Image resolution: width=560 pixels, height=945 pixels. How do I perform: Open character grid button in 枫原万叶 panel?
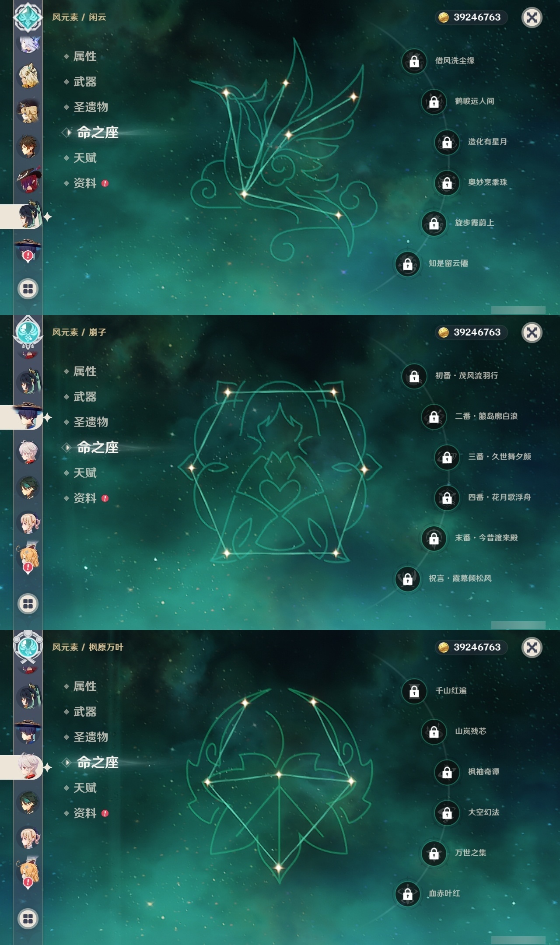pos(28,919)
